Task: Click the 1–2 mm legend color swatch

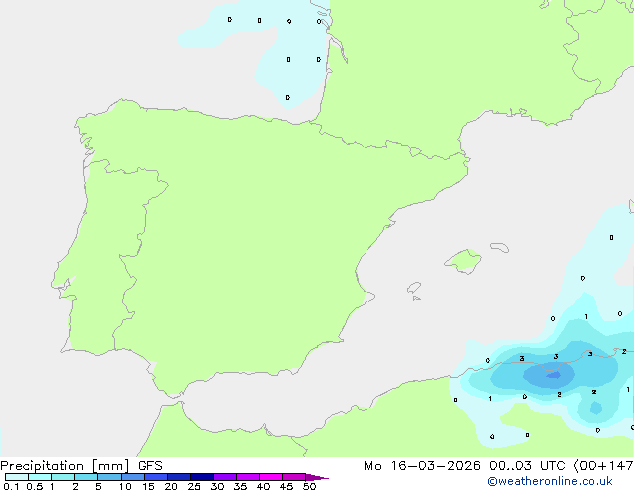Action: click(x=63, y=477)
